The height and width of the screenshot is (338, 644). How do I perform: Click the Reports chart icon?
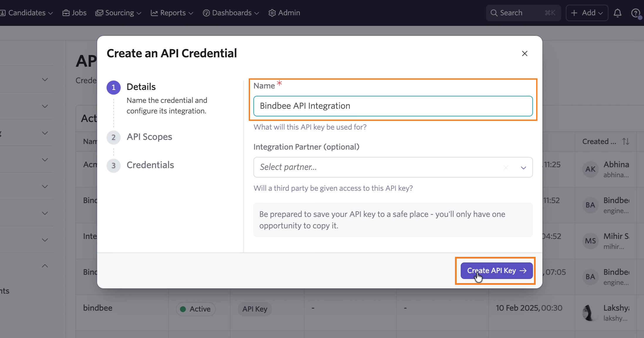(x=154, y=13)
